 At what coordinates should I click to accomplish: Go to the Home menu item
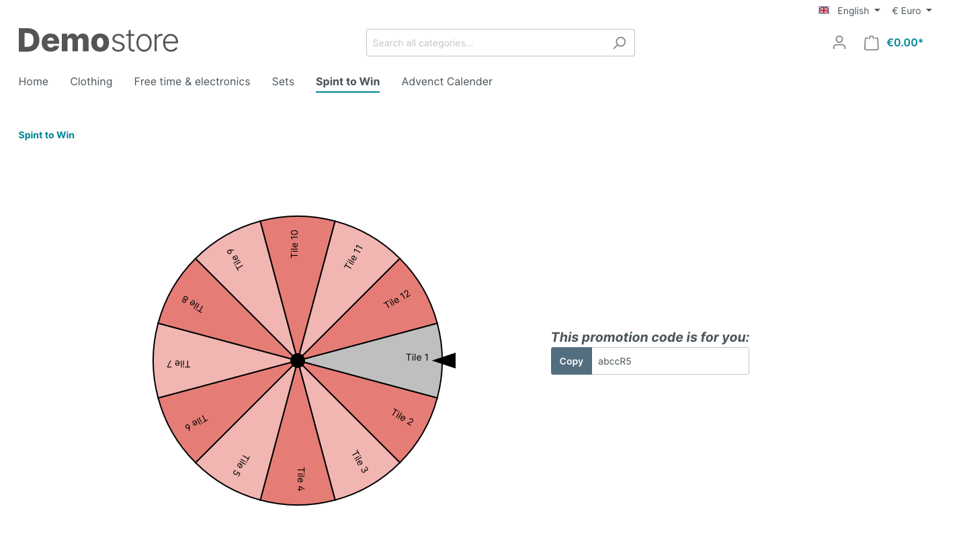pos(34,81)
